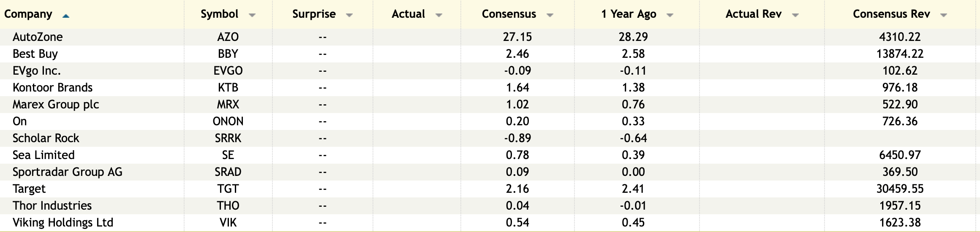Click the Symbol column sort arrow
The height and width of the screenshot is (232, 980).
point(252,15)
